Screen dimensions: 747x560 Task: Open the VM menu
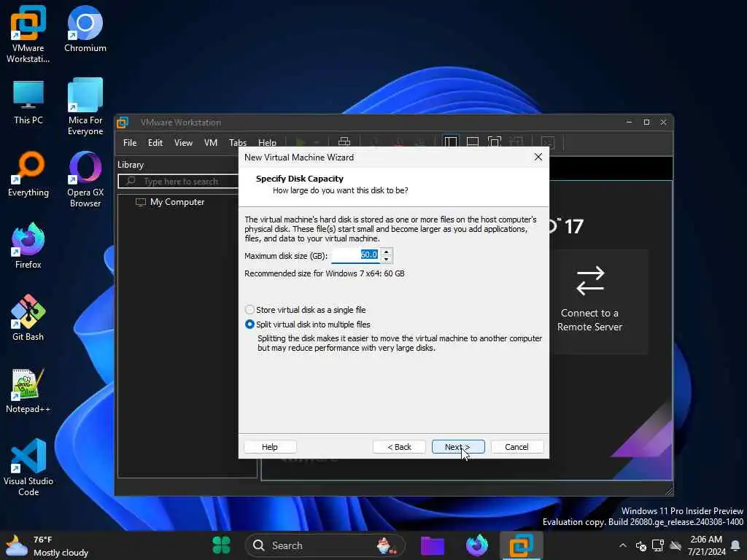pos(211,143)
